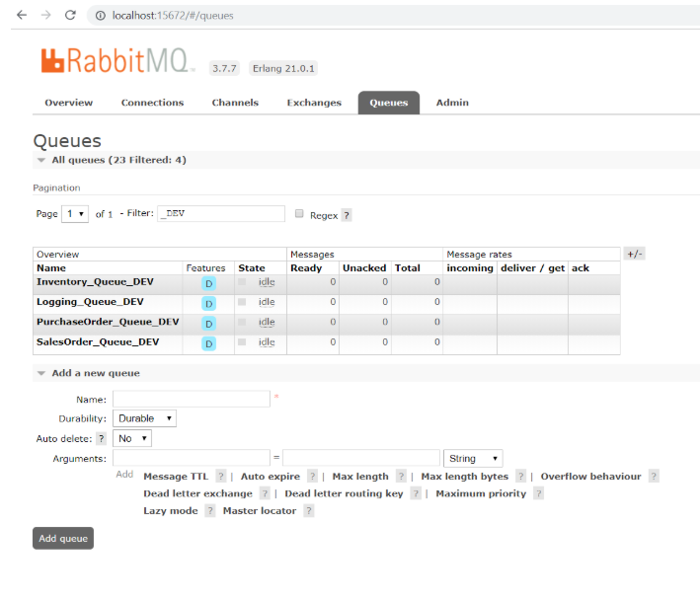Click the D feature badge for SalesOrder_Queue_DEV
The width and height of the screenshot is (700, 598).
208,344
